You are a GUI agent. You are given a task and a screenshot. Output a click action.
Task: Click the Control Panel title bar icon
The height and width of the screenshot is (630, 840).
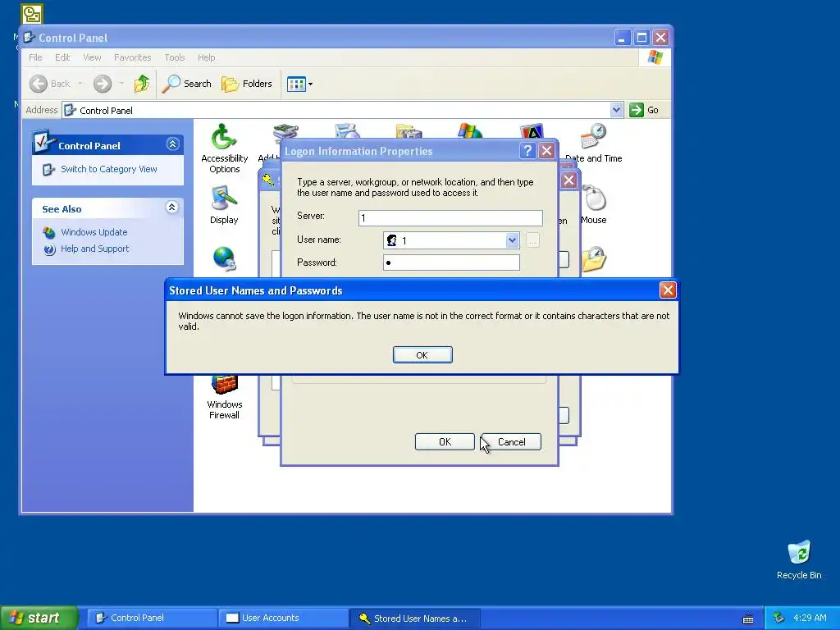click(x=30, y=38)
